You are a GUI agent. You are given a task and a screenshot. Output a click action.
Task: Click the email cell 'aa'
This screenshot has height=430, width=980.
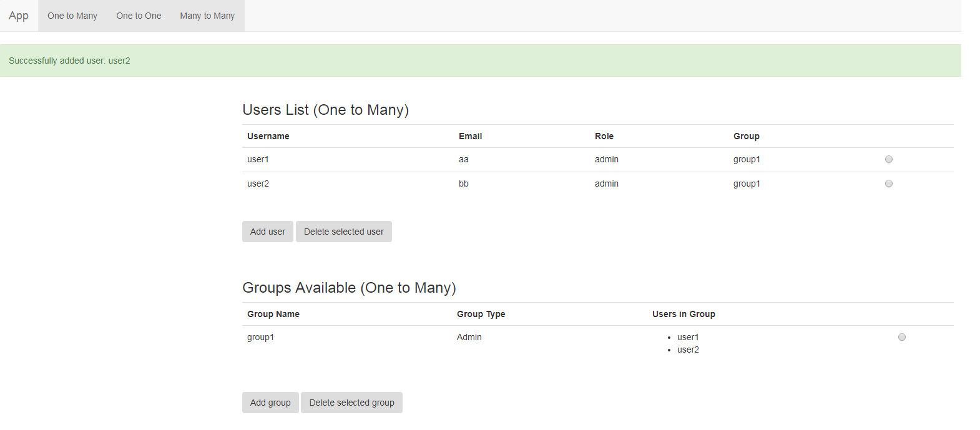pos(464,159)
